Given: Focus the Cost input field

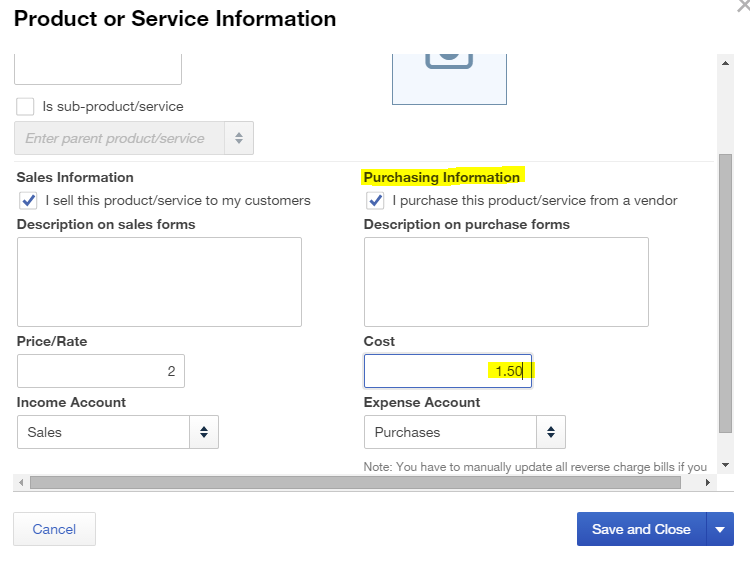Looking at the screenshot, I should point(448,371).
